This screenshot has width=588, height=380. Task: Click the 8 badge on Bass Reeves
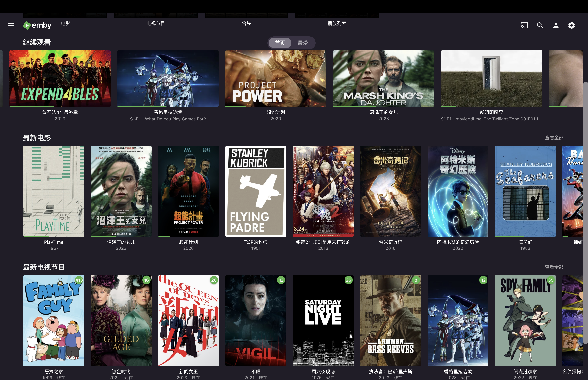coord(416,280)
